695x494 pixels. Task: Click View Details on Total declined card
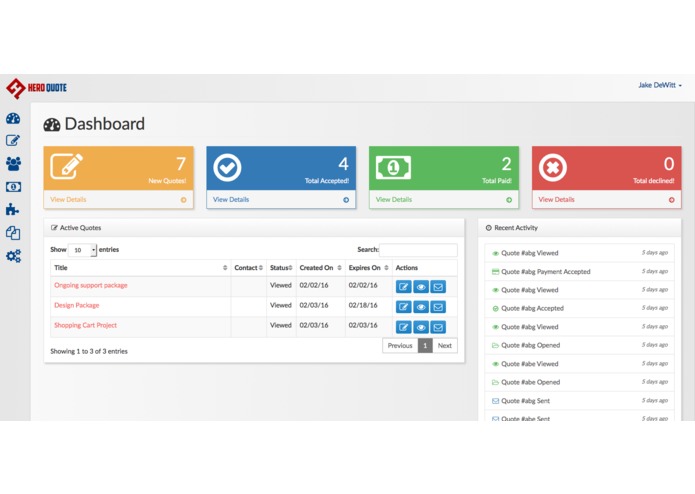point(556,199)
